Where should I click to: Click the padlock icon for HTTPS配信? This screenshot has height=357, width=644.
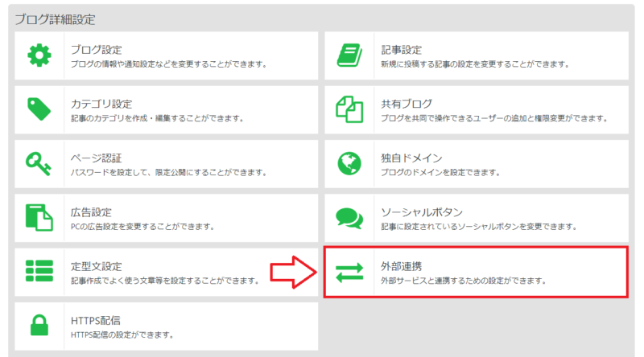coord(39,325)
